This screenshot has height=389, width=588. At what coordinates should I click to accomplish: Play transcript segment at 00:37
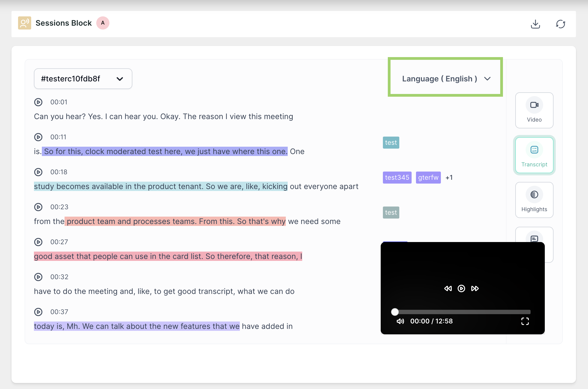pos(38,312)
